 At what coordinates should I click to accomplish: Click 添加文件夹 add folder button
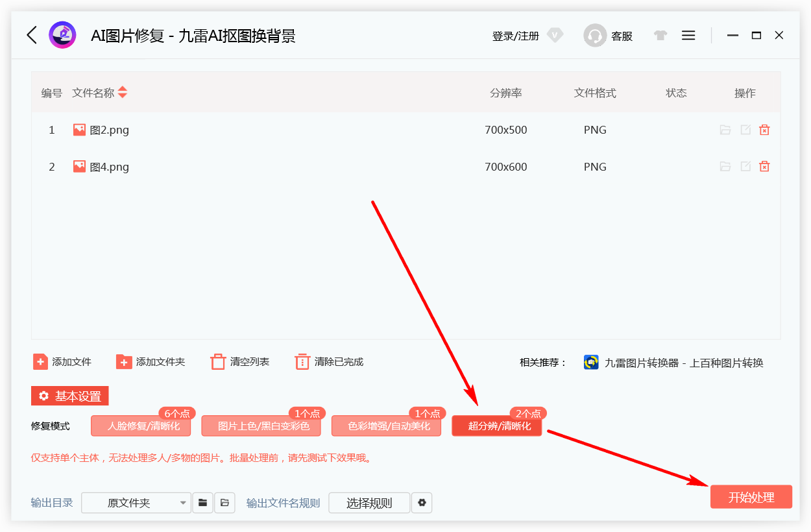click(151, 362)
